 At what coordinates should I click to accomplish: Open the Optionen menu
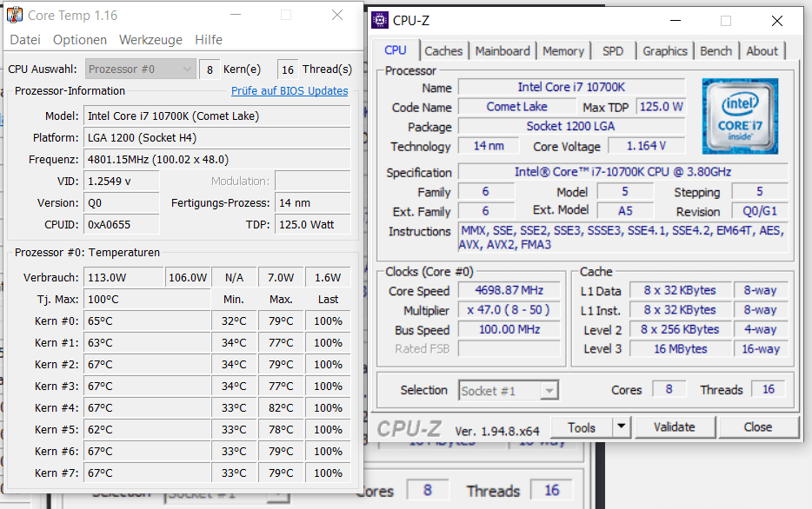pos(80,40)
